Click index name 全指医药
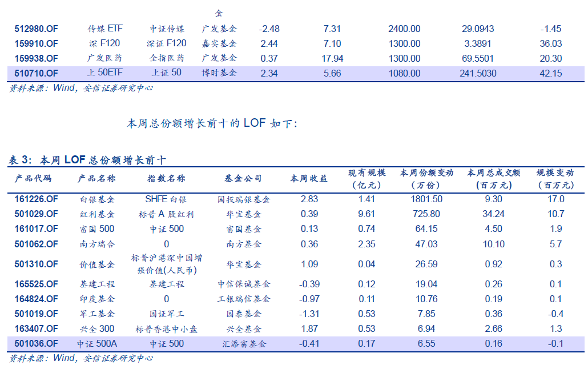 pyautogui.click(x=167, y=58)
